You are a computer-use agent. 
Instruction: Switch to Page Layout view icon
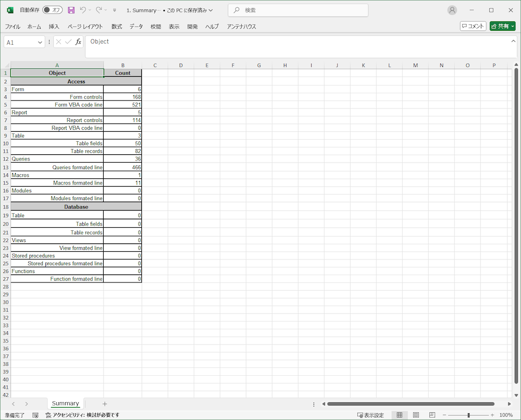click(x=416, y=415)
